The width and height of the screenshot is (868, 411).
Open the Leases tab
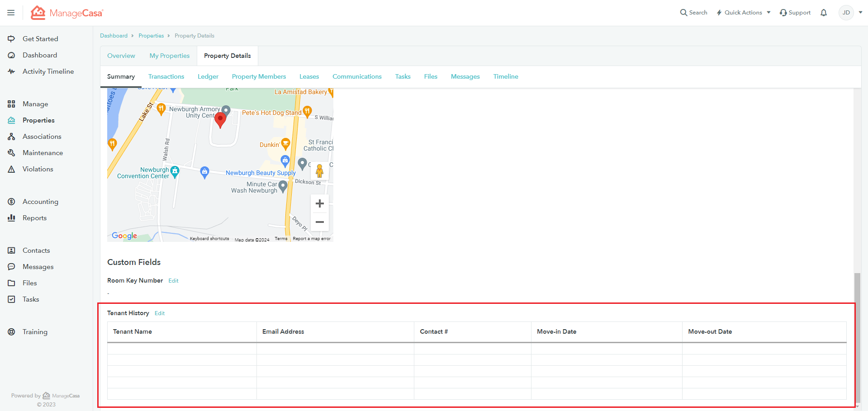coord(309,76)
